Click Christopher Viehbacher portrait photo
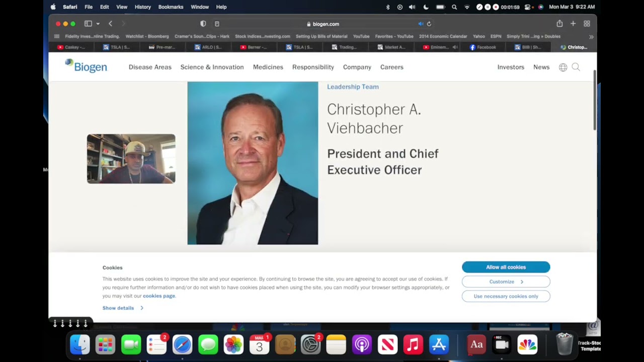644x362 pixels. 253,163
